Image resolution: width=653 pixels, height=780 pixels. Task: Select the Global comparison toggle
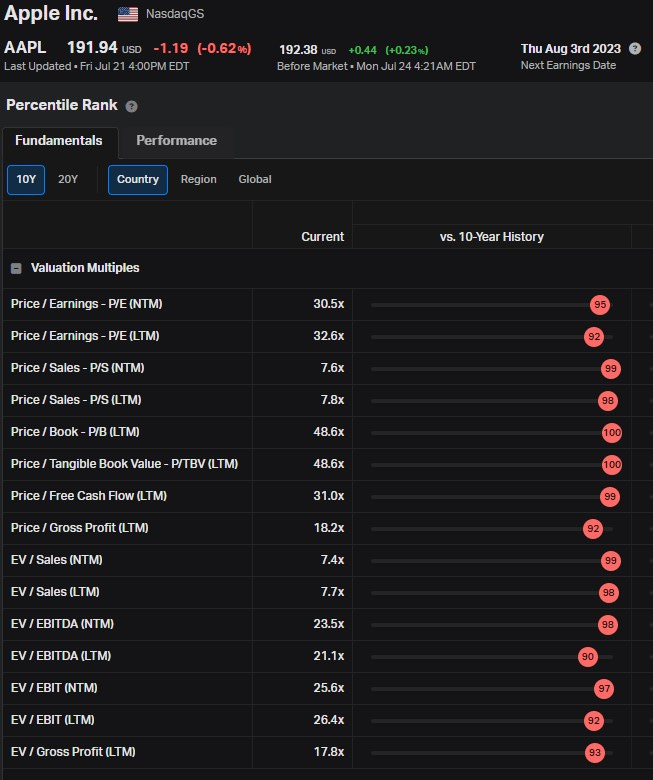coord(255,180)
